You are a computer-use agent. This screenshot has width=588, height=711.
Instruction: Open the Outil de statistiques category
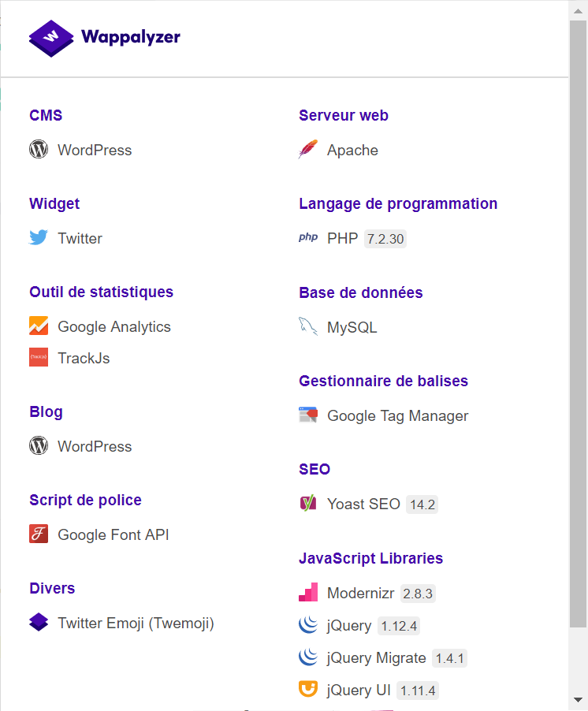click(x=101, y=292)
